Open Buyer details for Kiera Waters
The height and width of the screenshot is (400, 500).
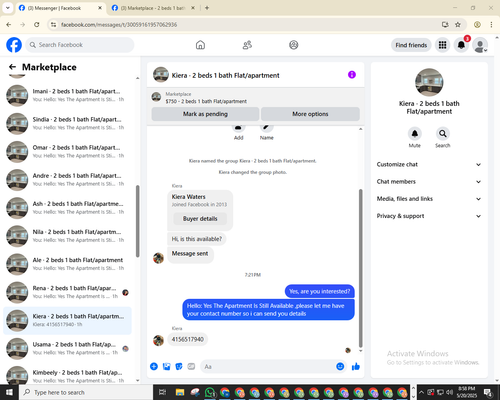(x=200, y=219)
